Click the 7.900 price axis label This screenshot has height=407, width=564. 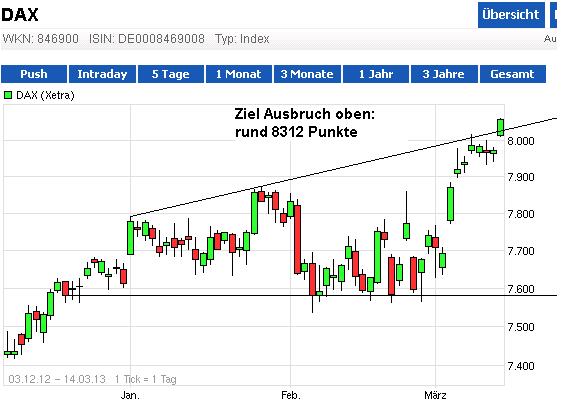pos(521,177)
